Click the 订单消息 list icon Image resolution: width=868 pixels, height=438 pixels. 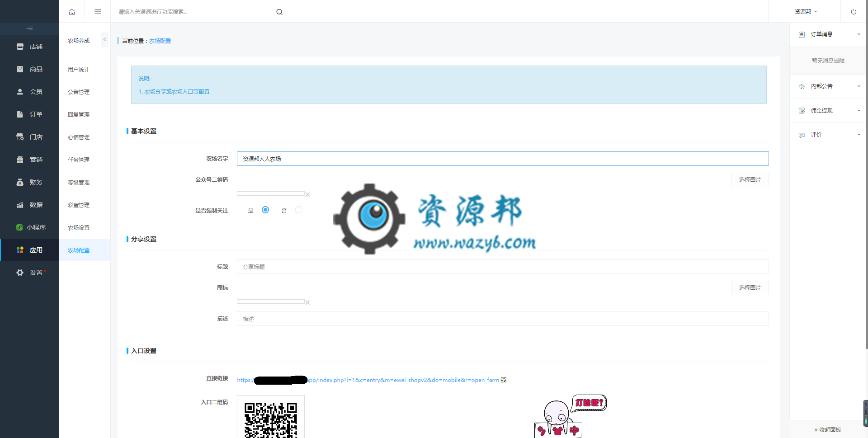802,34
